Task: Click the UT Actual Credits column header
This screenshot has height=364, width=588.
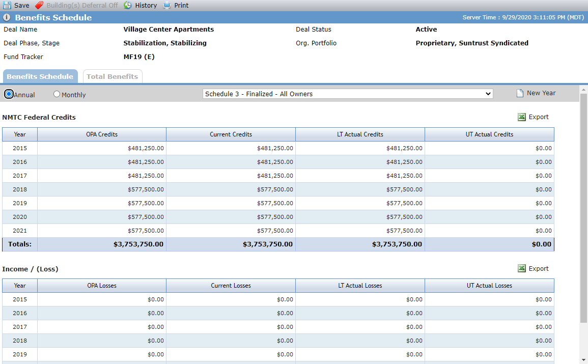Action: 489,134
